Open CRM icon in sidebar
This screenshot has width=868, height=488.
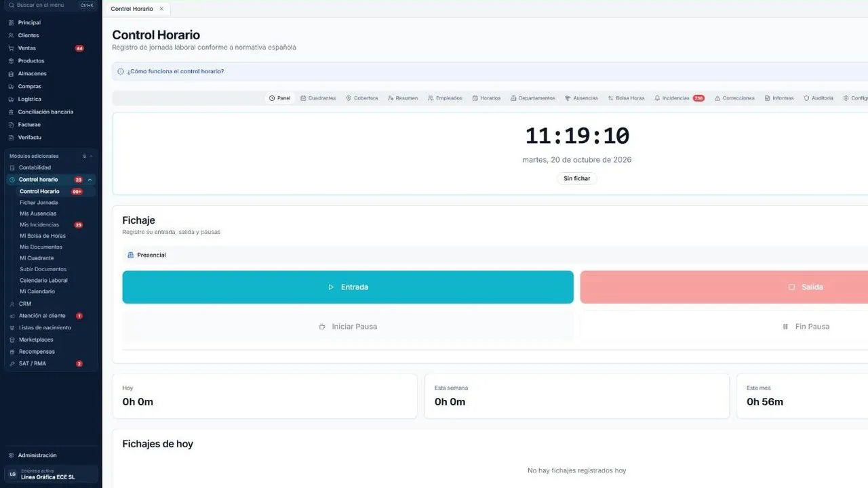(12, 304)
